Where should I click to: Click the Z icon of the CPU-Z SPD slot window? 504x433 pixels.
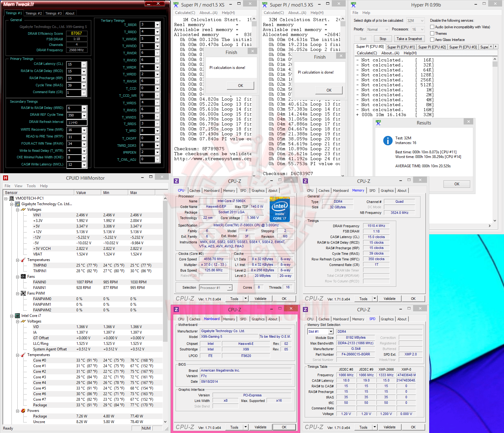(x=305, y=309)
